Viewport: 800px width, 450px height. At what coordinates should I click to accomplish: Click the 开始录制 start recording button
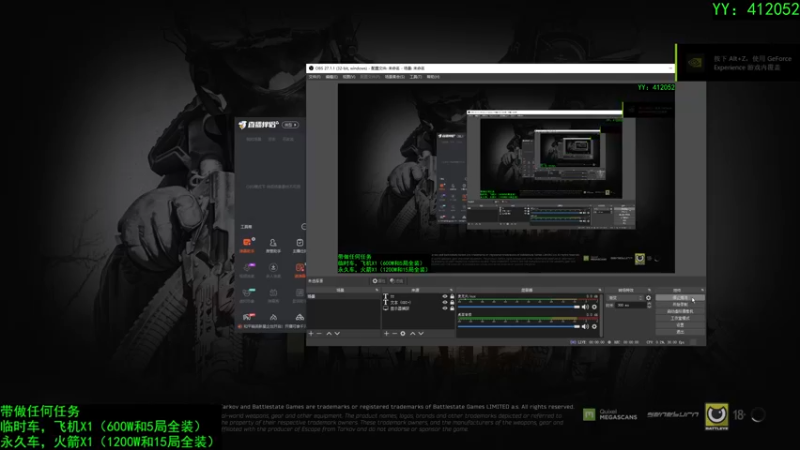[x=680, y=304]
